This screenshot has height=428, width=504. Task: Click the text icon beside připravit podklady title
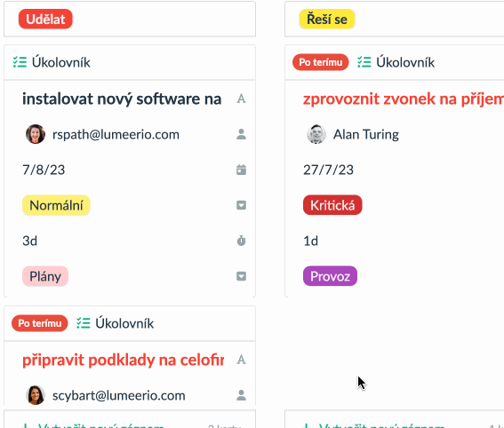tap(241, 360)
